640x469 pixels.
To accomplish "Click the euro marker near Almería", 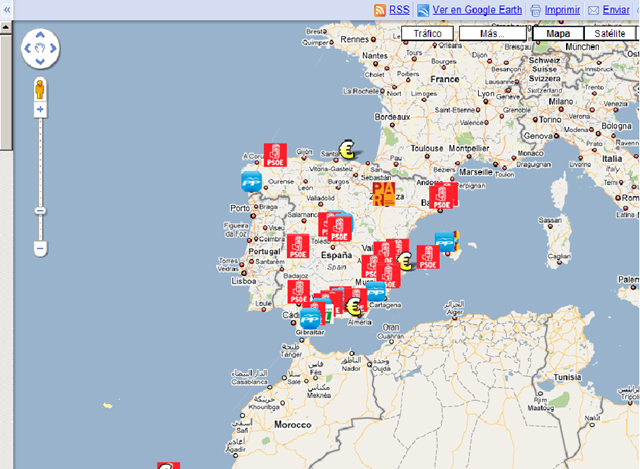I will (x=353, y=306).
